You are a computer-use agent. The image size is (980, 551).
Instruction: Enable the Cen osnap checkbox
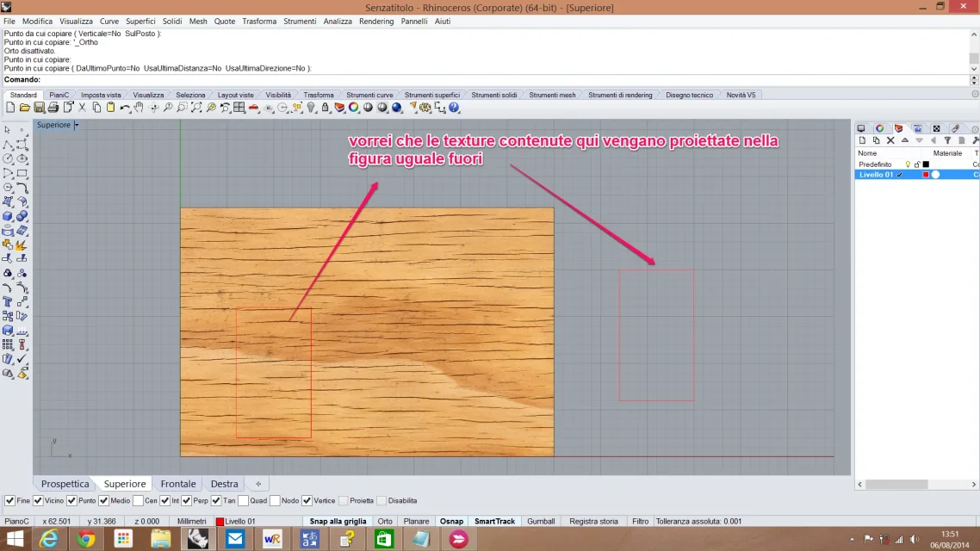tap(138, 500)
